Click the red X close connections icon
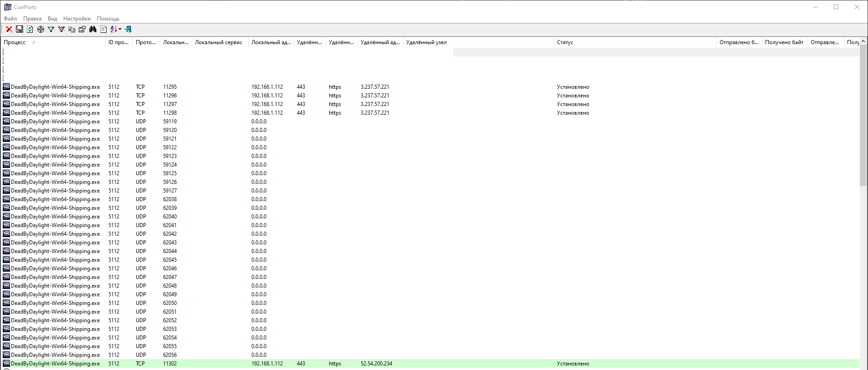The height and width of the screenshot is (370, 868). click(x=9, y=29)
